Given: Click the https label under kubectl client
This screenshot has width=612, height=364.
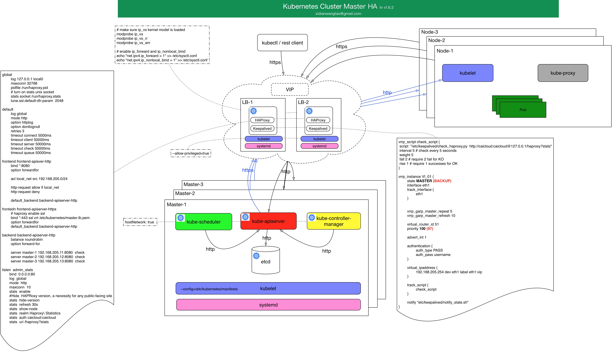Looking at the screenshot, I should coord(275,62).
